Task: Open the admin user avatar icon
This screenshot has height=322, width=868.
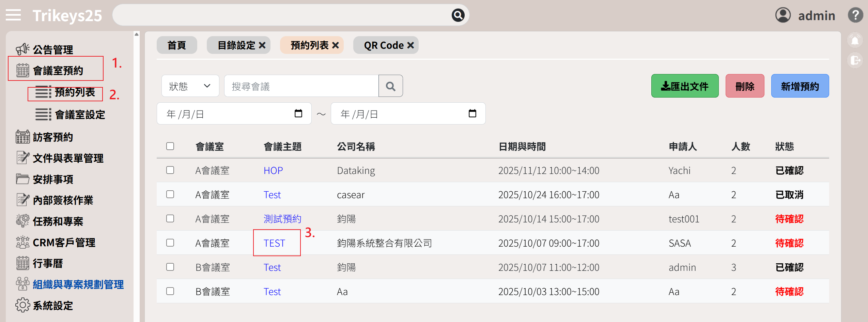Action: pyautogui.click(x=783, y=15)
